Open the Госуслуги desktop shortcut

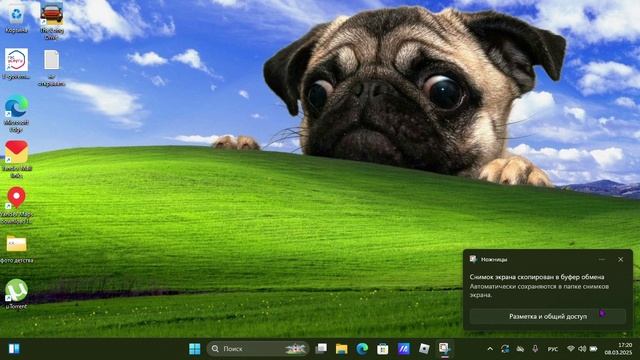click(x=16, y=63)
